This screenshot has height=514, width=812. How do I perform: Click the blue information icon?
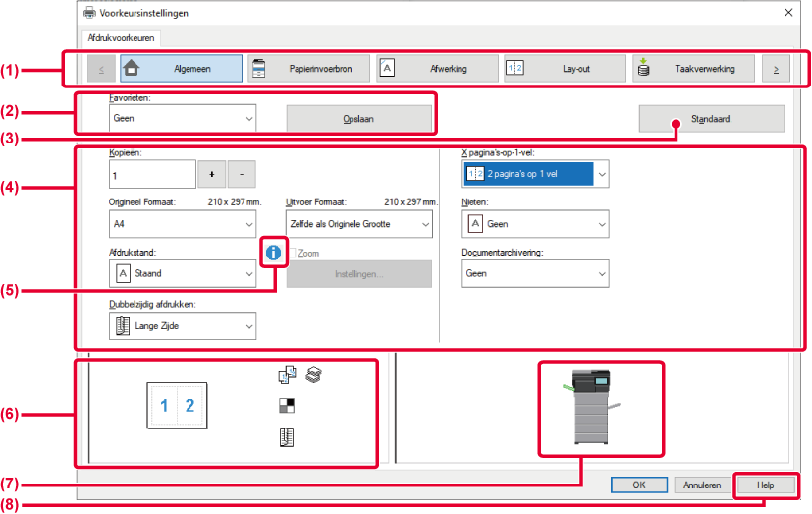[273, 253]
